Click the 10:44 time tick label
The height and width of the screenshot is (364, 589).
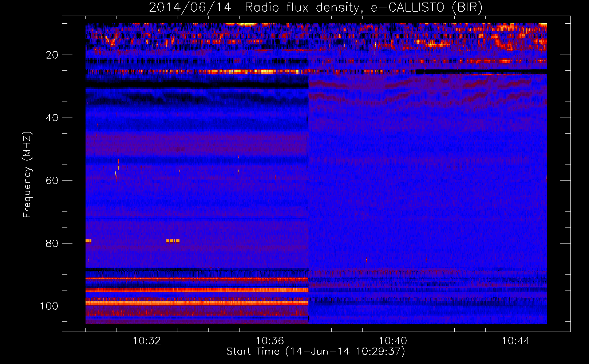[x=516, y=341]
